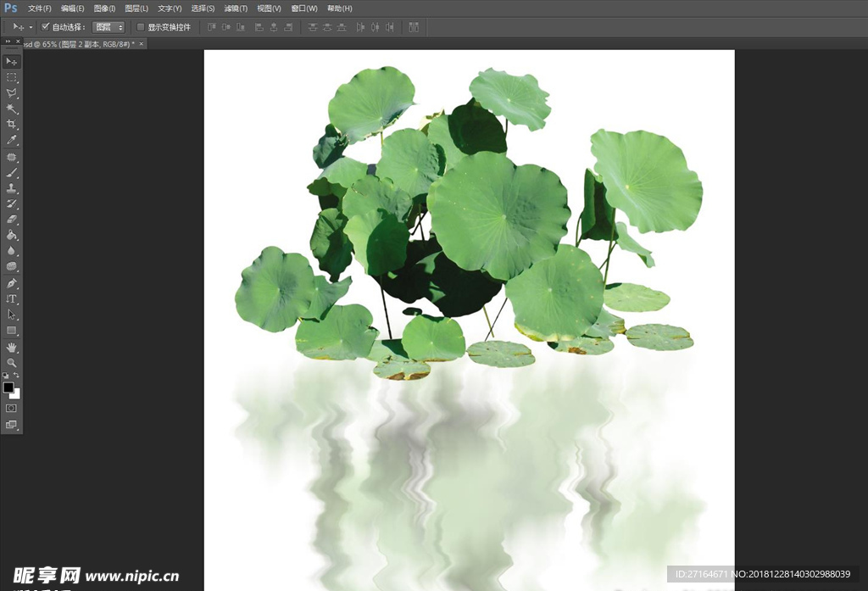The image size is (868, 591).
Task: Open the 图像(I) menu
Action: (x=105, y=8)
